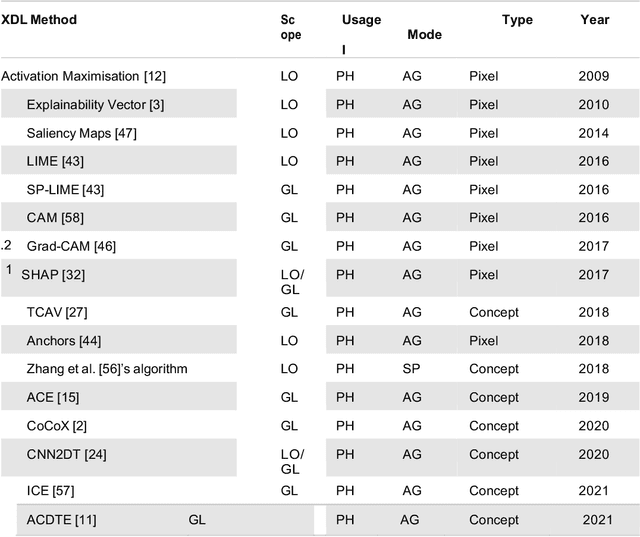Click the Mode column header
The height and width of the screenshot is (537, 640).
424,35
